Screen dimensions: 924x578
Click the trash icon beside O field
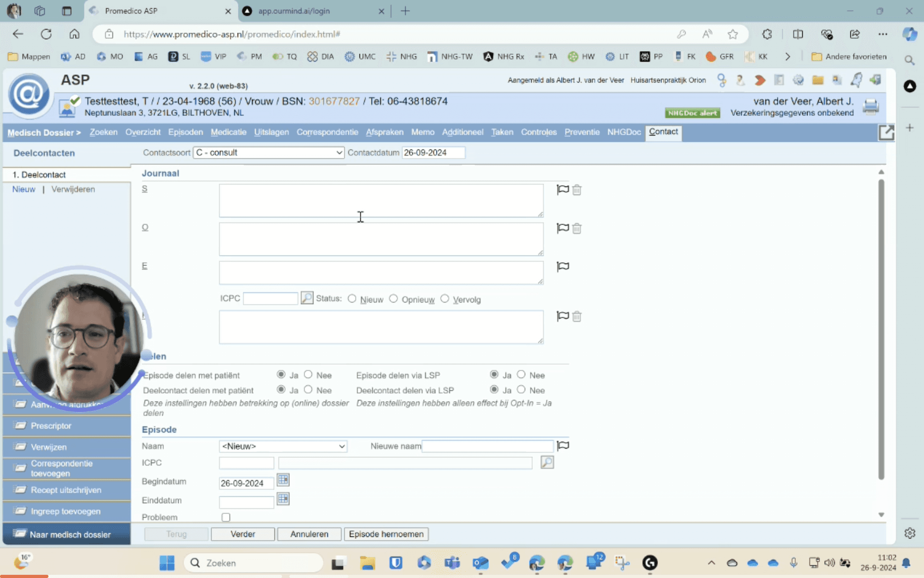point(577,228)
